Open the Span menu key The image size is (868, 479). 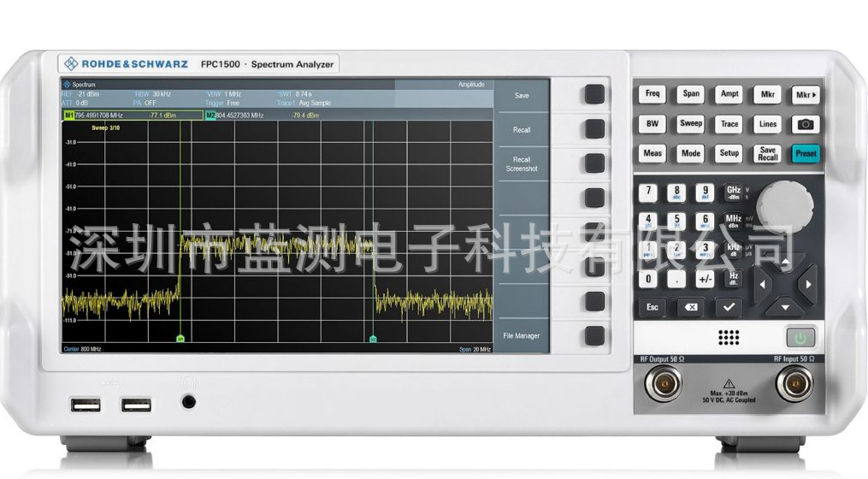click(691, 94)
